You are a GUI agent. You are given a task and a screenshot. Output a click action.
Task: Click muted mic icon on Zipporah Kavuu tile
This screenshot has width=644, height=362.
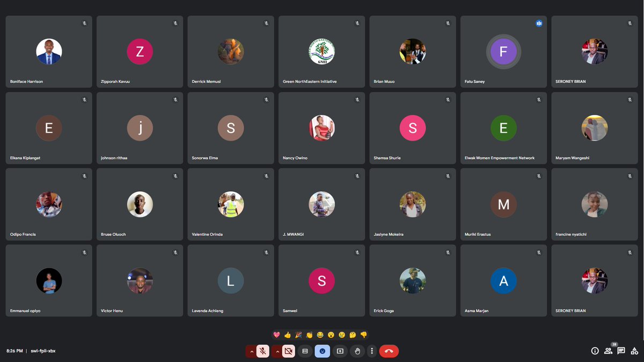[175, 24]
